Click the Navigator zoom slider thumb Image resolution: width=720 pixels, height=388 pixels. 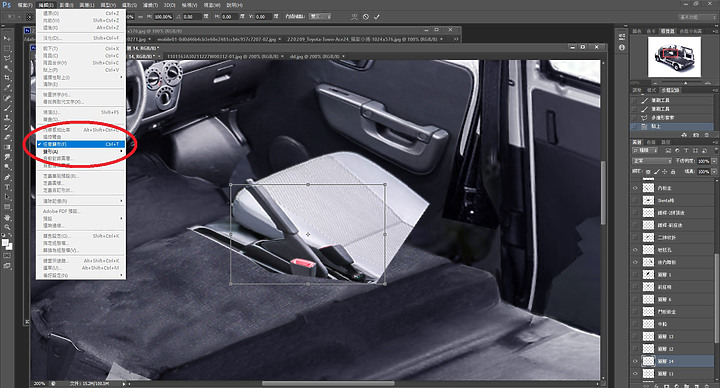[686, 83]
